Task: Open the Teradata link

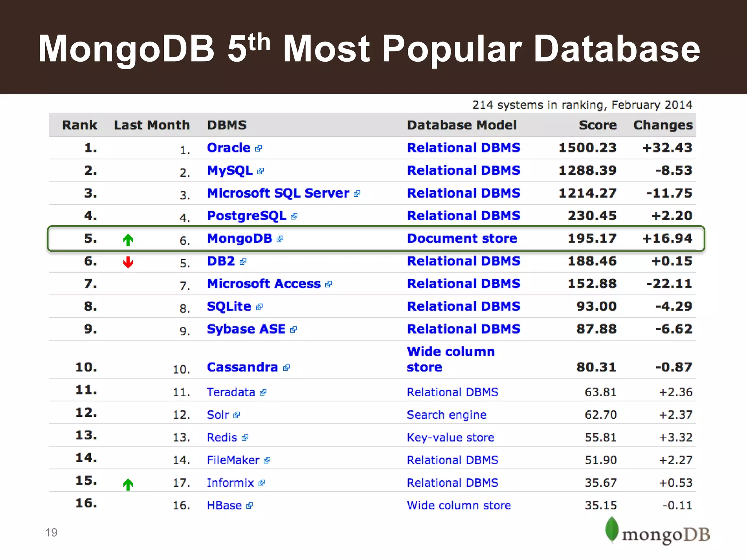Action: (x=231, y=392)
